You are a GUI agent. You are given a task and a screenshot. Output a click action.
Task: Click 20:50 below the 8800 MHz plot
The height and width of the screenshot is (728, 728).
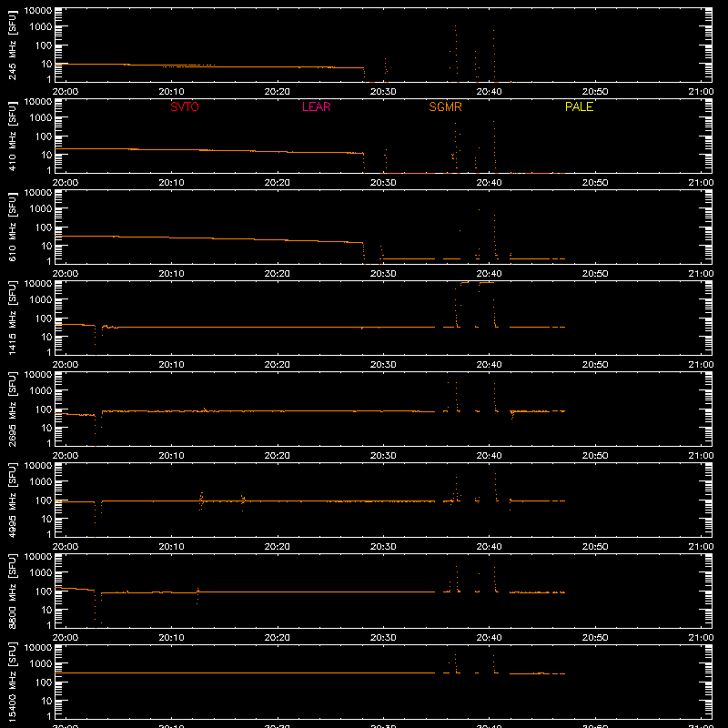(595, 638)
